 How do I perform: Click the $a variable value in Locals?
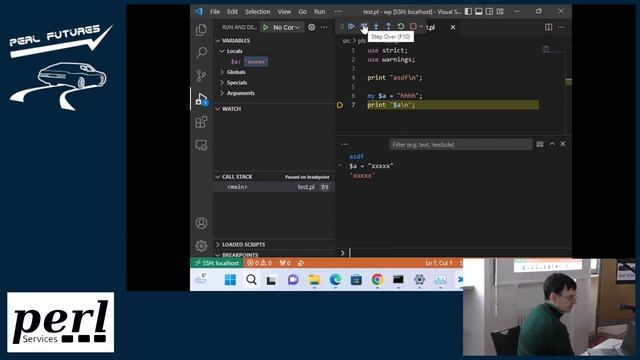click(x=256, y=62)
